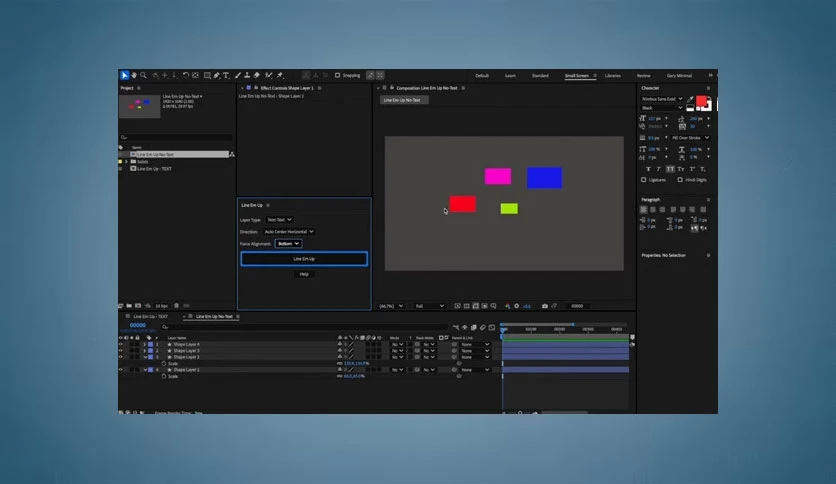Toggle the All Caps style icon

click(670, 169)
